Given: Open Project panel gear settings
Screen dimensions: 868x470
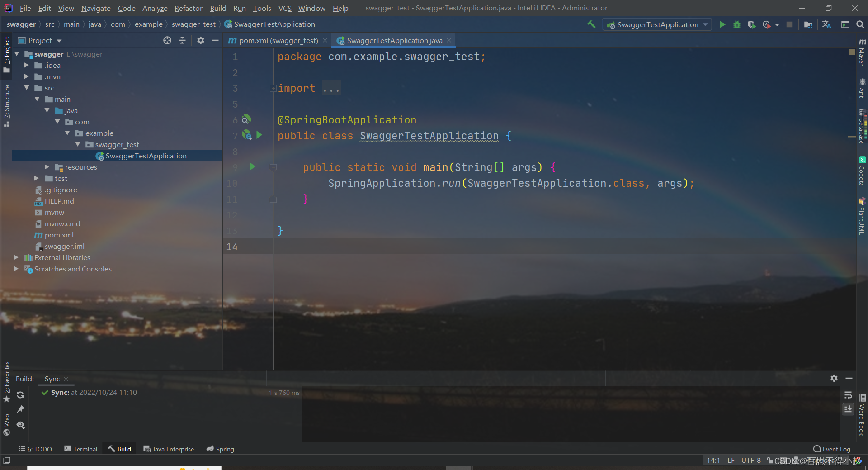Looking at the screenshot, I should (x=201, y=40).
